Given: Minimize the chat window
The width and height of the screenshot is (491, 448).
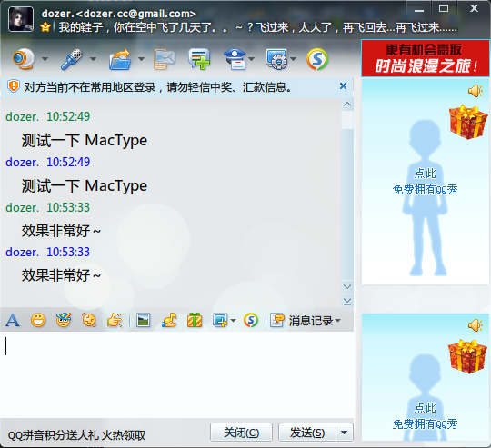Looking at the screenshot, I should pos(419,9).
